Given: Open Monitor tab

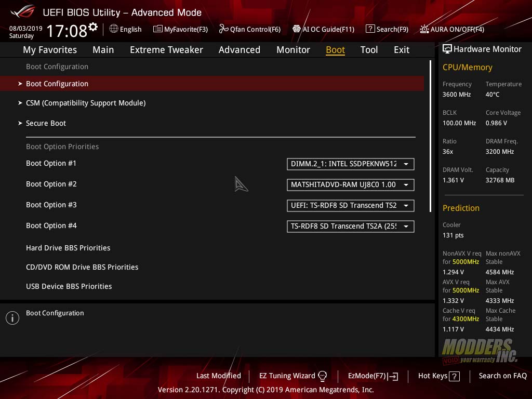Looking at the screenshot, I should pos(293,50).
